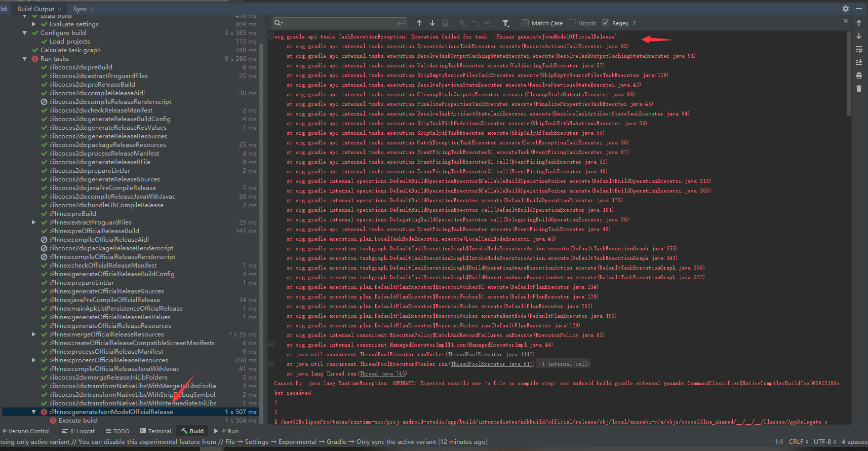Change file encoding UTF-8 in status bar
Image resolution: width=868 pixels, height=451 pixels.
click(825, 442)
